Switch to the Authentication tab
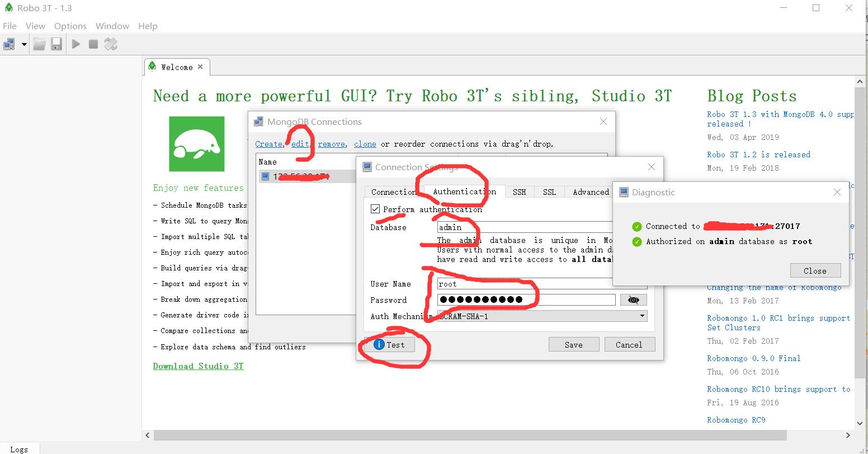868x454 pixels. pos(465,191)
